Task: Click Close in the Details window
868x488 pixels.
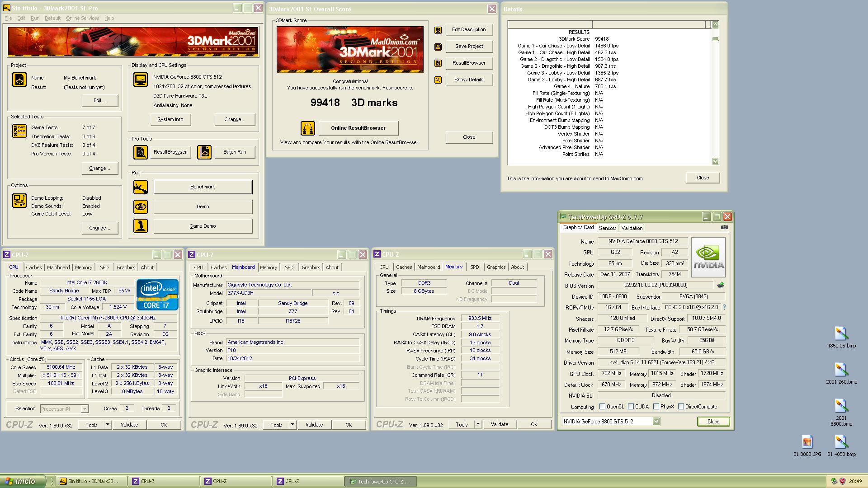Action: pos(703,178)
